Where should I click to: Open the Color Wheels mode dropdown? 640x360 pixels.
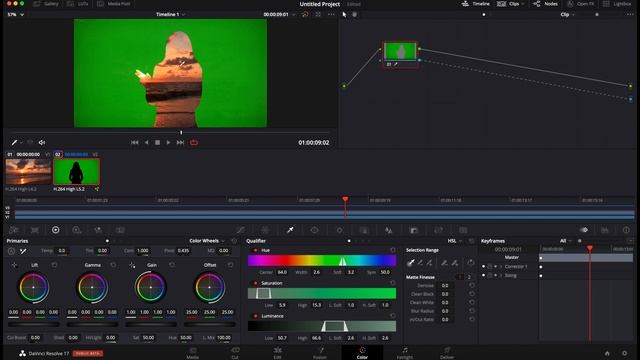tap(207, 241)
